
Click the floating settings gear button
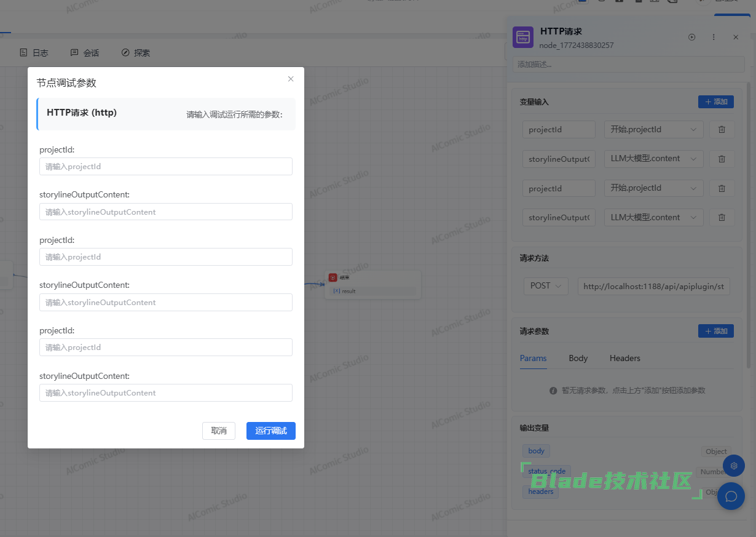(733, 466)
